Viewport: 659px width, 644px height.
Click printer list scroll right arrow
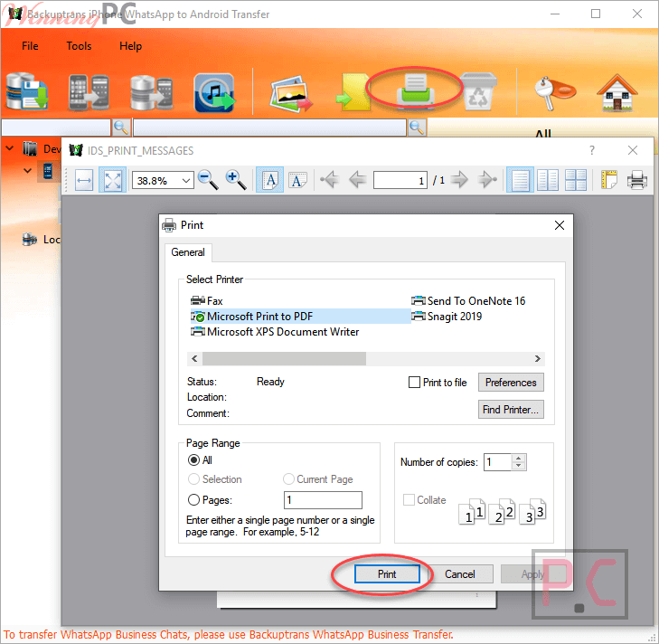538,358
